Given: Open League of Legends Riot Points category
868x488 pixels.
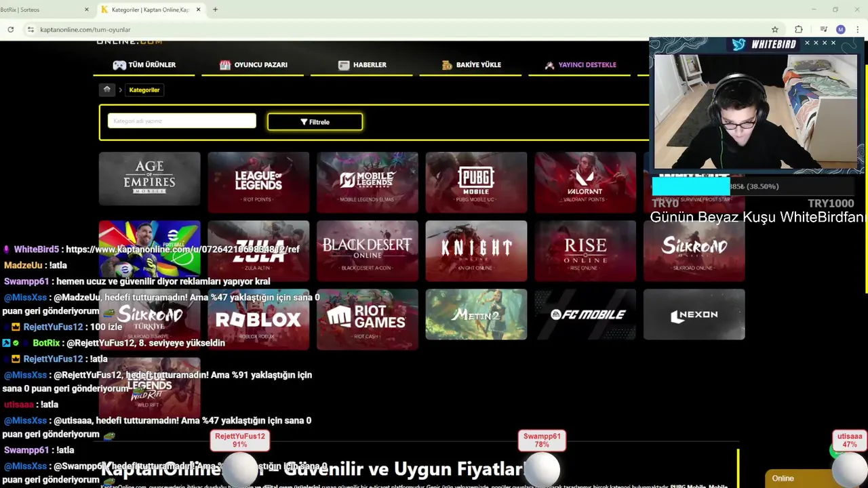Looking at the screenshot, I should coord(258,182).
